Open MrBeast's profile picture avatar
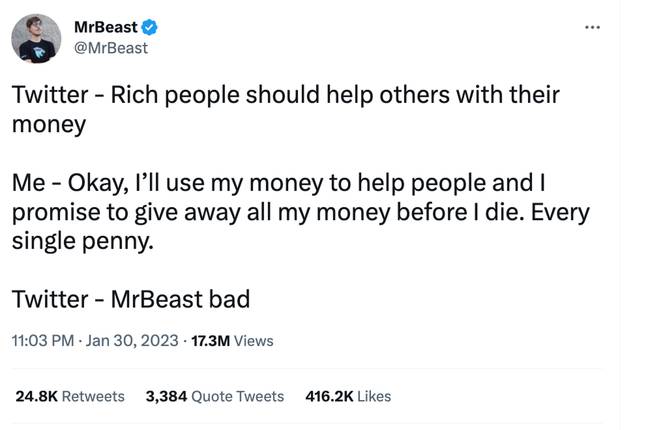 [x=36, y=38]
